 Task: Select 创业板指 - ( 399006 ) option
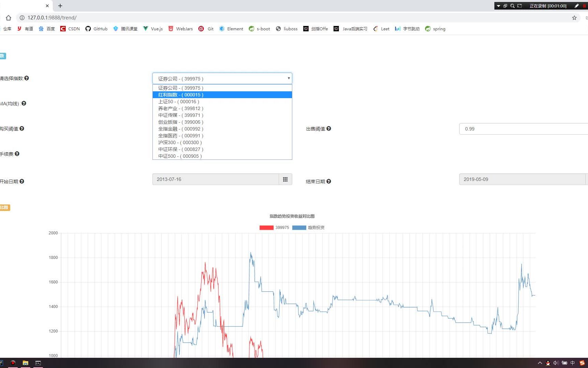click(222, 122)
